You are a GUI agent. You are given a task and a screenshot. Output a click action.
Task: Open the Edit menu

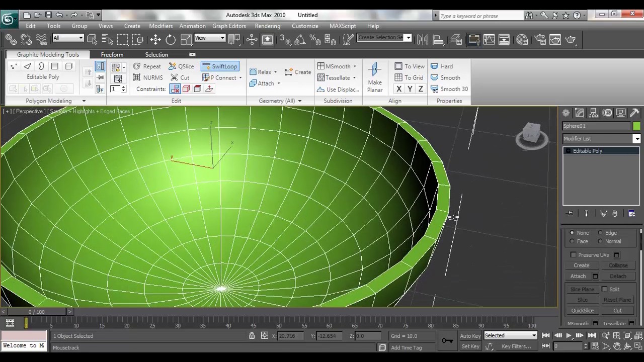coord(31,26)
